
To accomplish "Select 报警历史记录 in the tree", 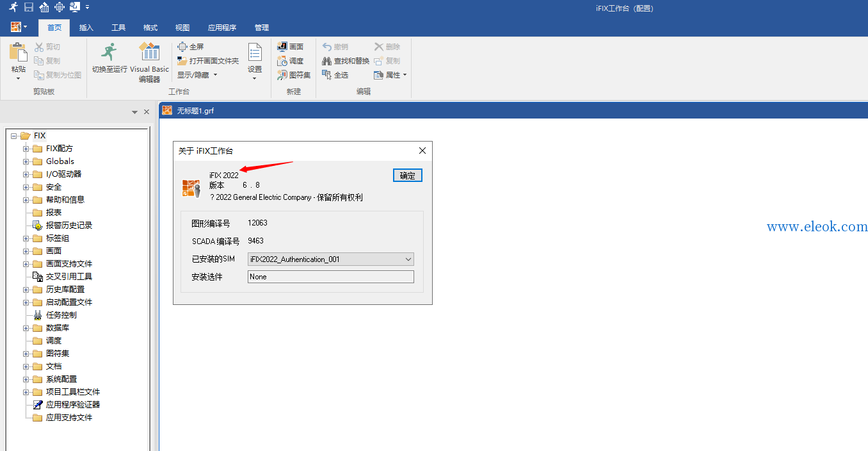I will [69, 225].
